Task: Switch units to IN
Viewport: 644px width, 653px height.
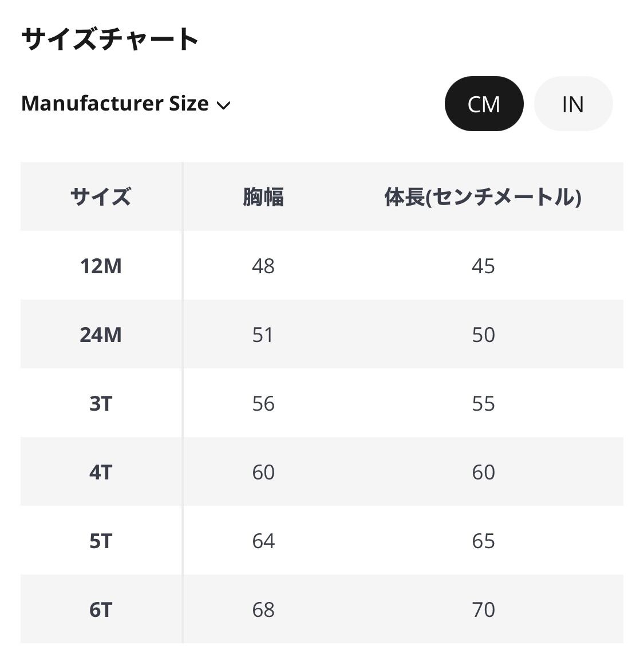Action: [x=573, y=104]
